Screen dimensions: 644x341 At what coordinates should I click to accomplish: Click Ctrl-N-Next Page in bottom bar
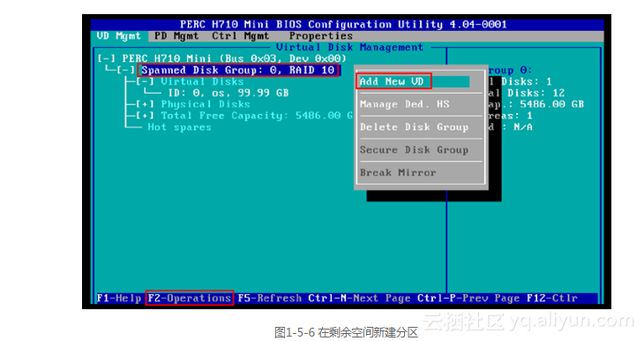pyautogui.click(x=359, y=298)
